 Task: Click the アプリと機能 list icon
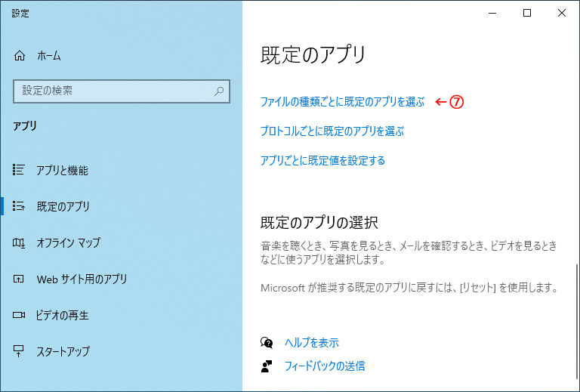point(18,170)
